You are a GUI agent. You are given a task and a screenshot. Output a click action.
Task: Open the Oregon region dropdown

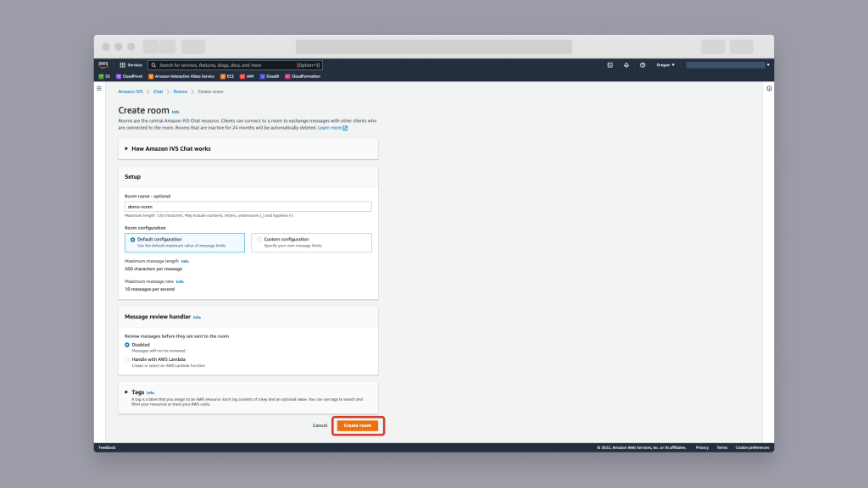[x=666, y=64]
